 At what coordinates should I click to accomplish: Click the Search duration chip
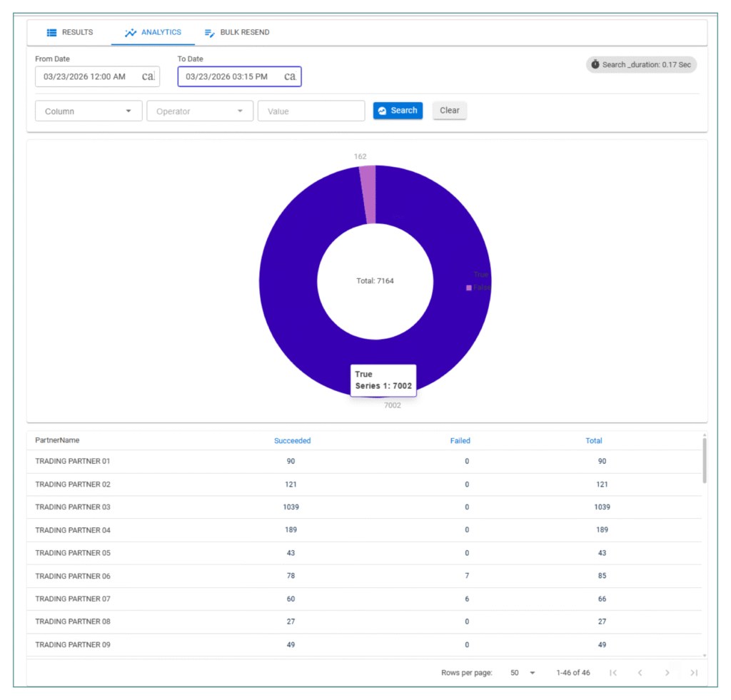click(641, 65)
